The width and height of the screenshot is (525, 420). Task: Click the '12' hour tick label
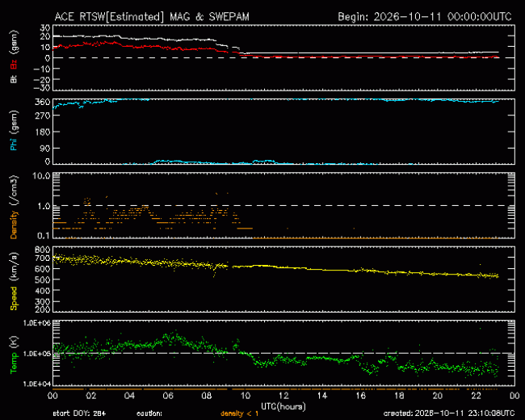point(283,396)
